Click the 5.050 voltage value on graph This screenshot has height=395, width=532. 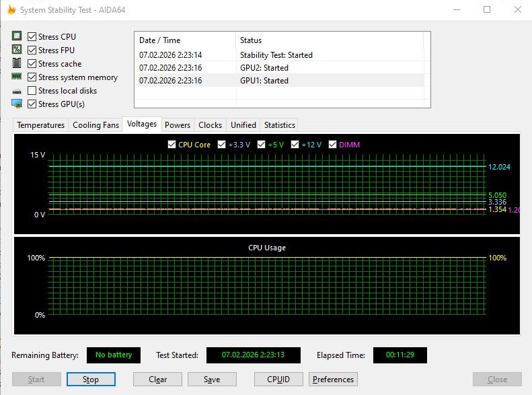click(x=498, y=195)
